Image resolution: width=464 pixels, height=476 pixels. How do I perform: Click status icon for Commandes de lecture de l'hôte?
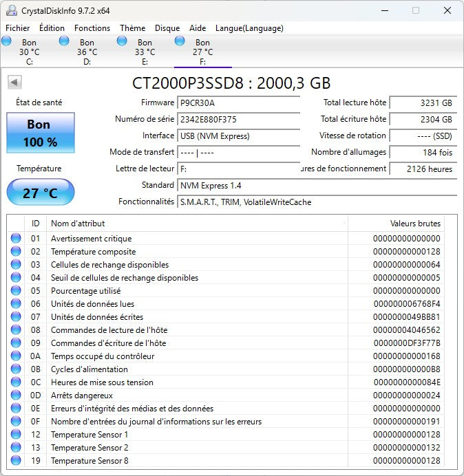click(x=16, y=329)
